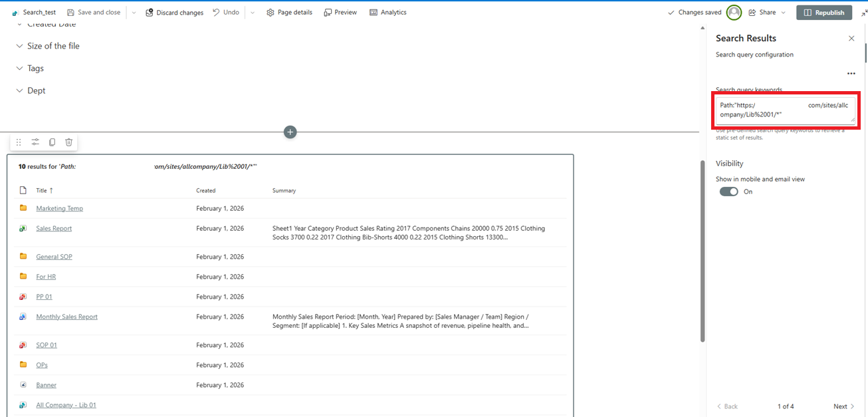Click the page vertical scrollbar
Screen dimensions: 868x417
tap(703, 251)
